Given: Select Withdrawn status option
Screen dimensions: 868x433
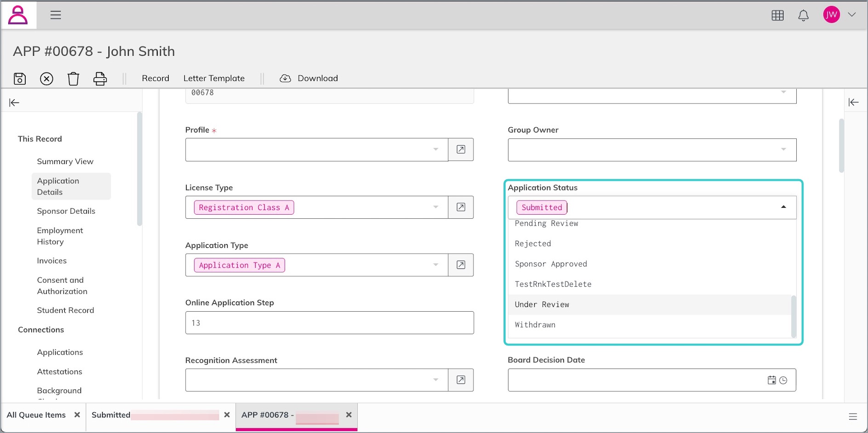Looking at the screenshot, I should 649,325.
